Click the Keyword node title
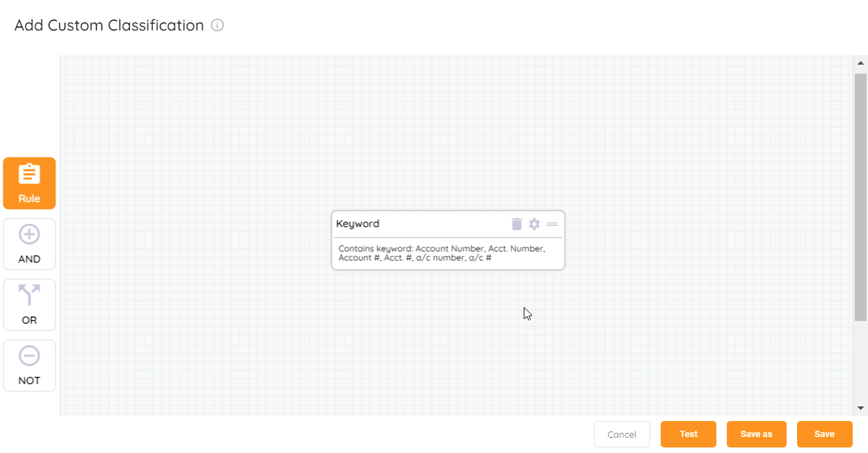 tap(357, 224)
